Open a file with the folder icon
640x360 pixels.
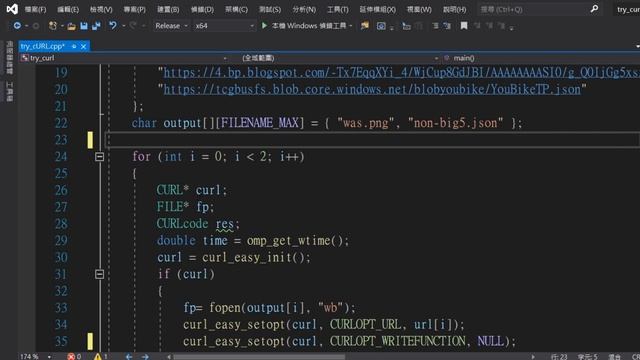pyautogui.click(x=71, y=26)
